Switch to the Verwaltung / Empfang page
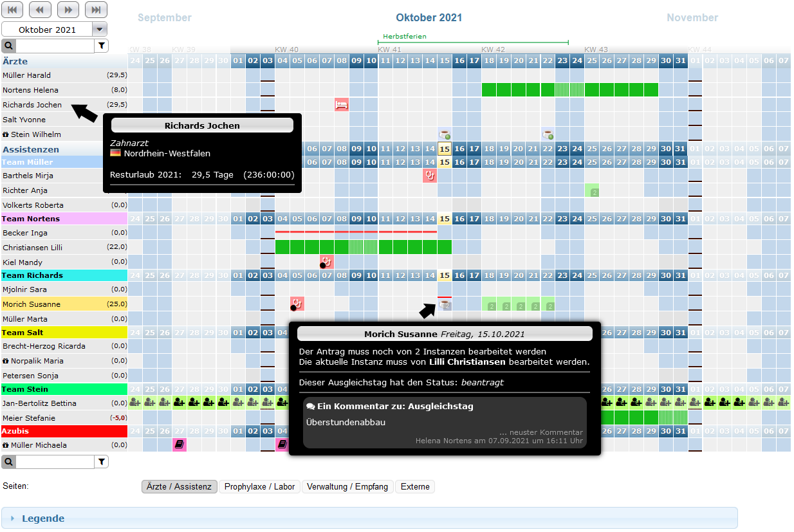The width and height of the screenshot is (794, 532). [x=347, y=487]
